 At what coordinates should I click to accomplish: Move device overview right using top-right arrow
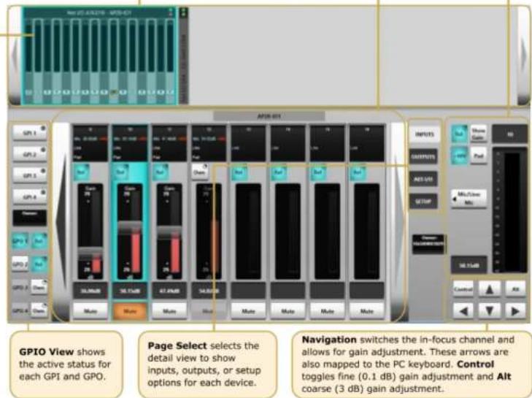pos(523,56)
